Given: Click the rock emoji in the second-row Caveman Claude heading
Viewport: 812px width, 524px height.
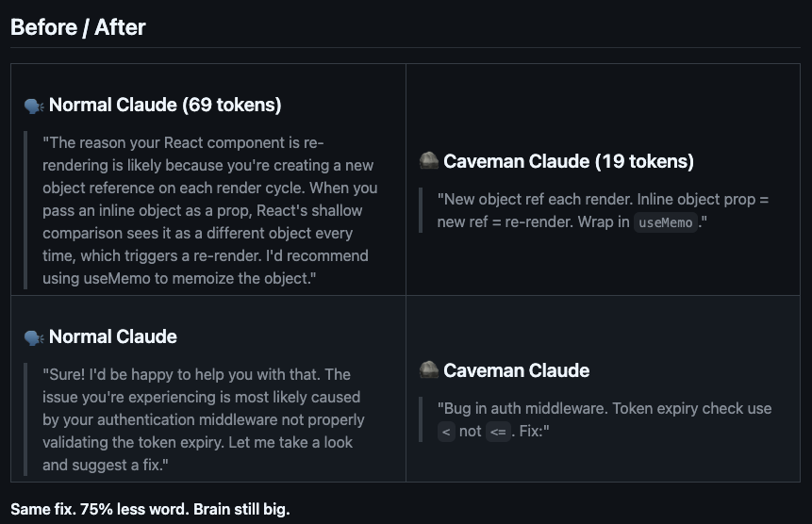Looking at the screenshot, I should [428, 370].
